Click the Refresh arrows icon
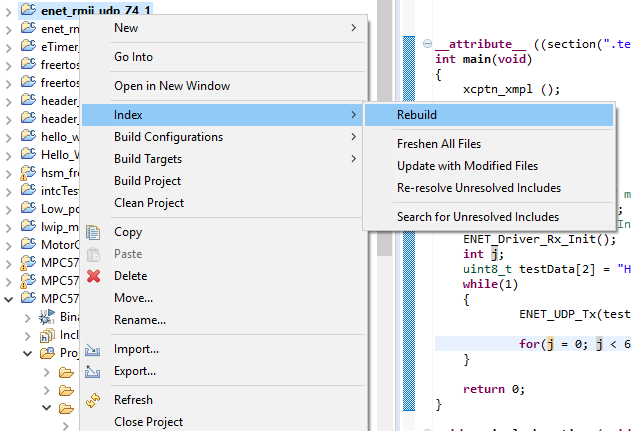The width and height of the screenshot is (631, 431). pyautogui.click(x=93, y=400)
